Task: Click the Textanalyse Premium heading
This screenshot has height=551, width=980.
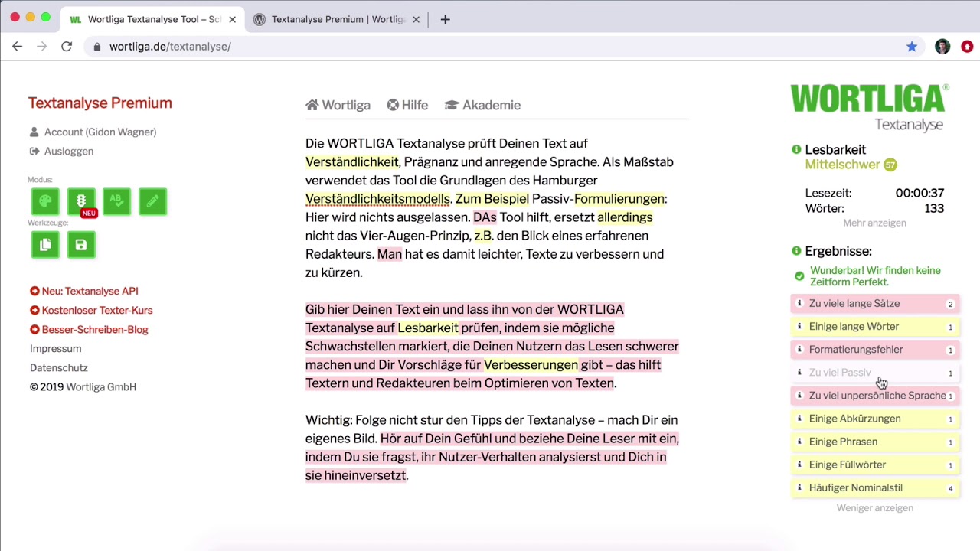Action: tap(100, 103)
